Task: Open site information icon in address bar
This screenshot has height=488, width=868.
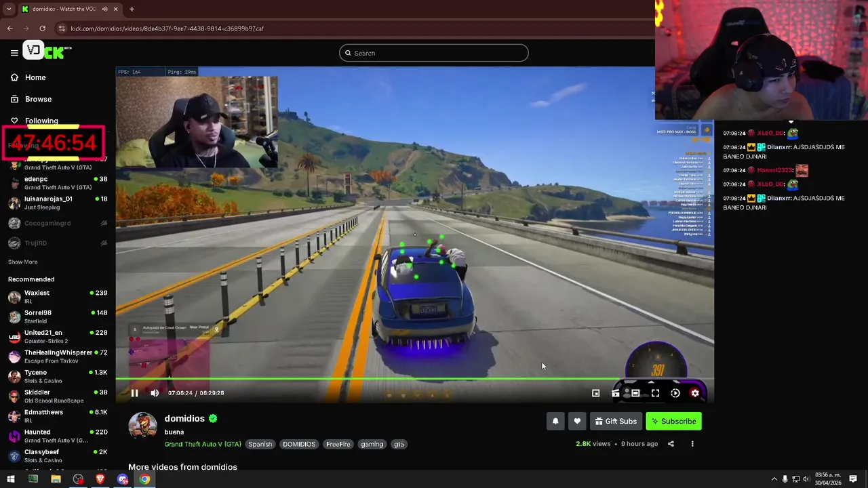Action: (62, 28)
